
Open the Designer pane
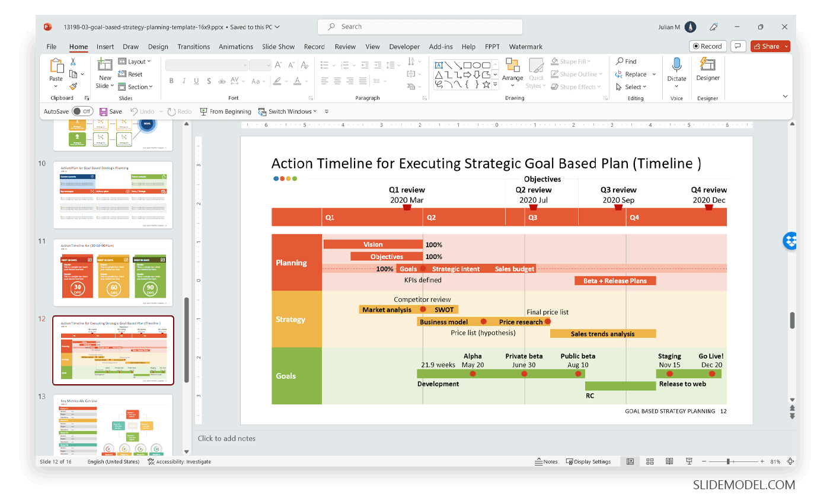(707, 69)
